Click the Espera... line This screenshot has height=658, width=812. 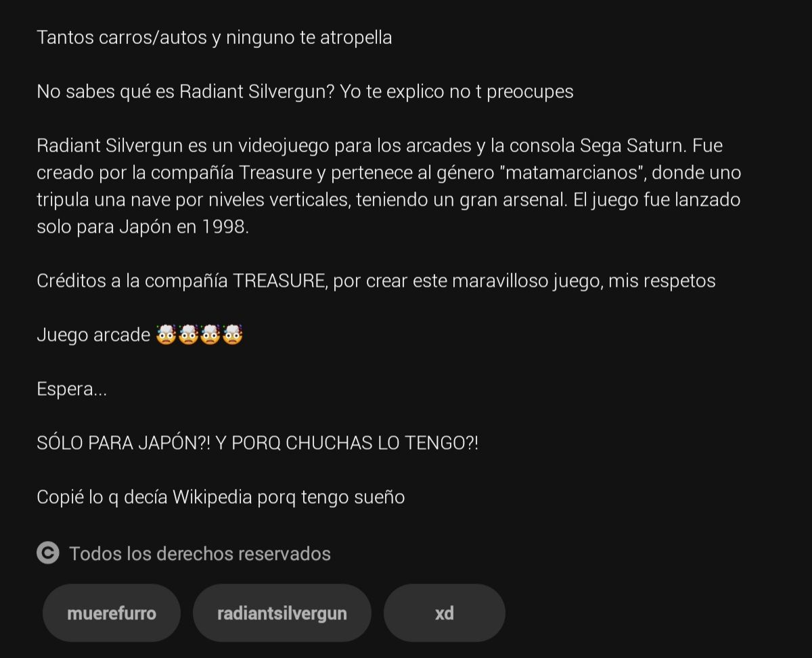click(x=72, y=389)
